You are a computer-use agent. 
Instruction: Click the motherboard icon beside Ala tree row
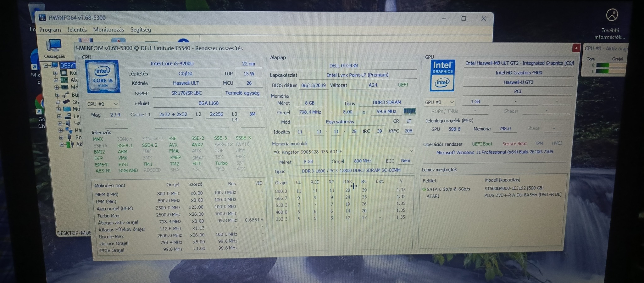pos(64,80)
